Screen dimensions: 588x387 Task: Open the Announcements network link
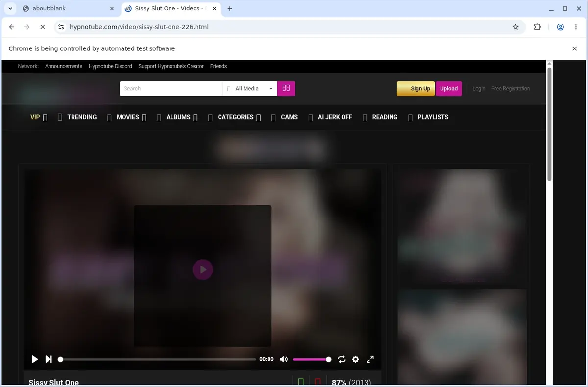coord(64,66)
